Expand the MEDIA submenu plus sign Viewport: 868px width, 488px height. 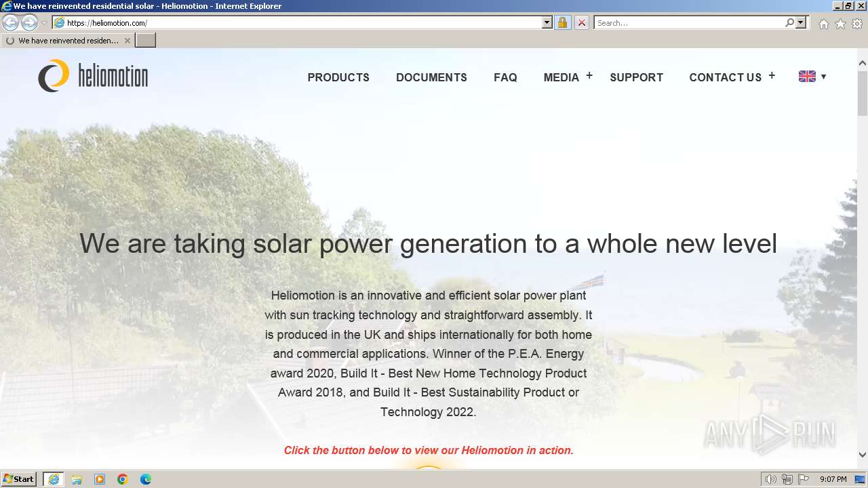click(x=589, y=76)
